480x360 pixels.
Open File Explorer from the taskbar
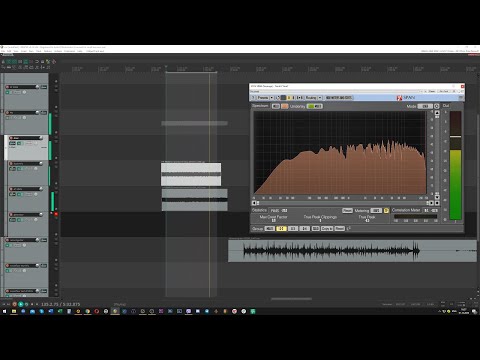point(14,311)
